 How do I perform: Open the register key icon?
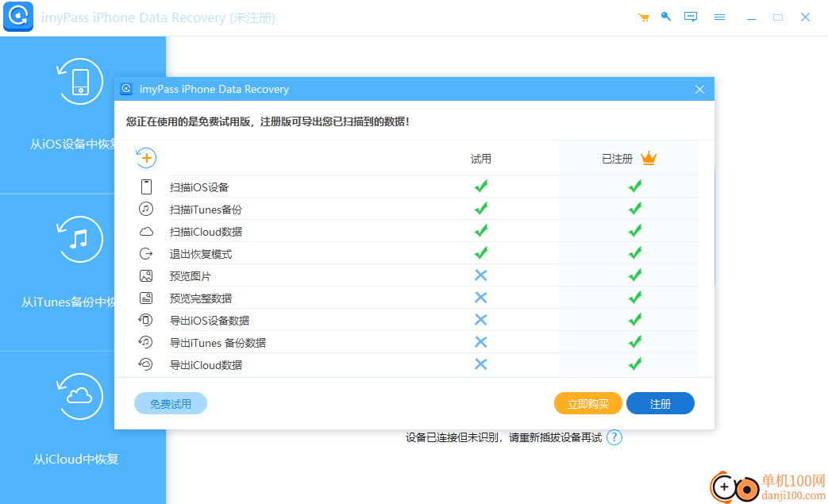[666, 17]
